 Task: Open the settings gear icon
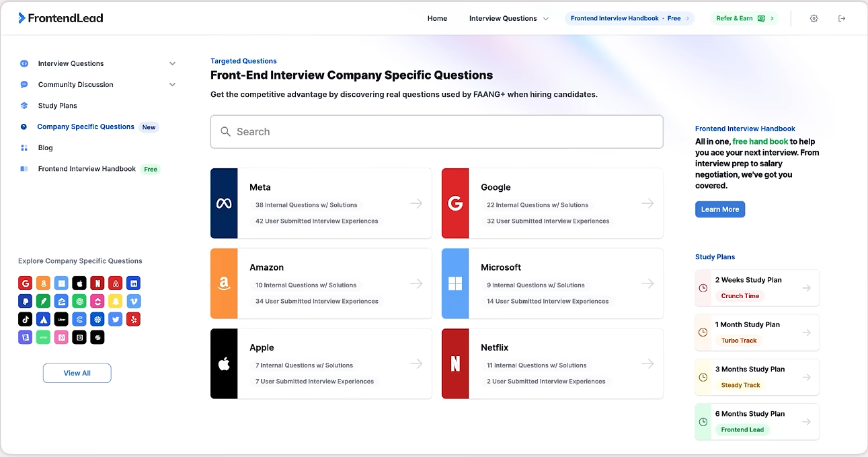tap(814, 18)
